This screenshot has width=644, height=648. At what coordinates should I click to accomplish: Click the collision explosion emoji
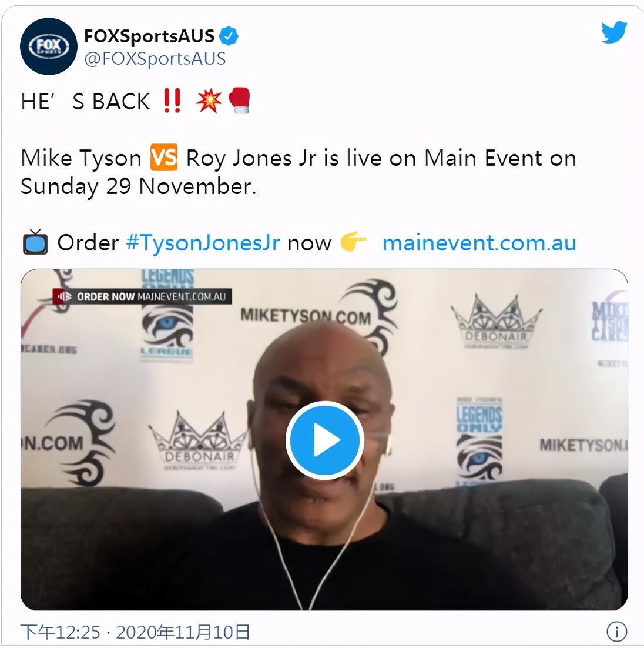[209, 101]
